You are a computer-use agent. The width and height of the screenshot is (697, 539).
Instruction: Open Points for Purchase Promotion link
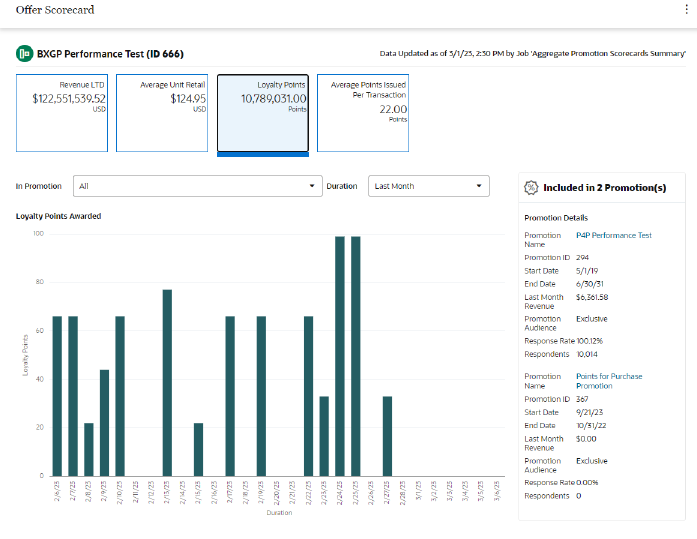click(x=609, y=381)
